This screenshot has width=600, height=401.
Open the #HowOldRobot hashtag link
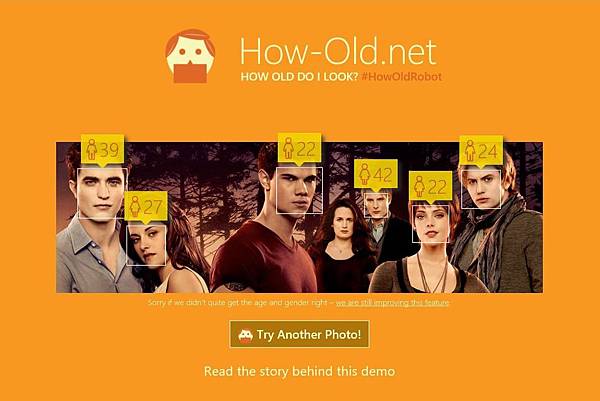click(x=401, y=77)
